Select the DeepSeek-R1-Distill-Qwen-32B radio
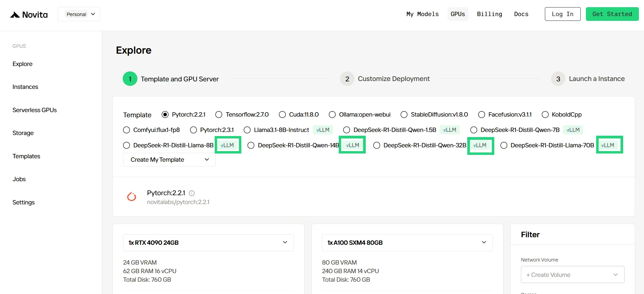The width and height of the screenshot is (644, 294). tap(377, 145)
